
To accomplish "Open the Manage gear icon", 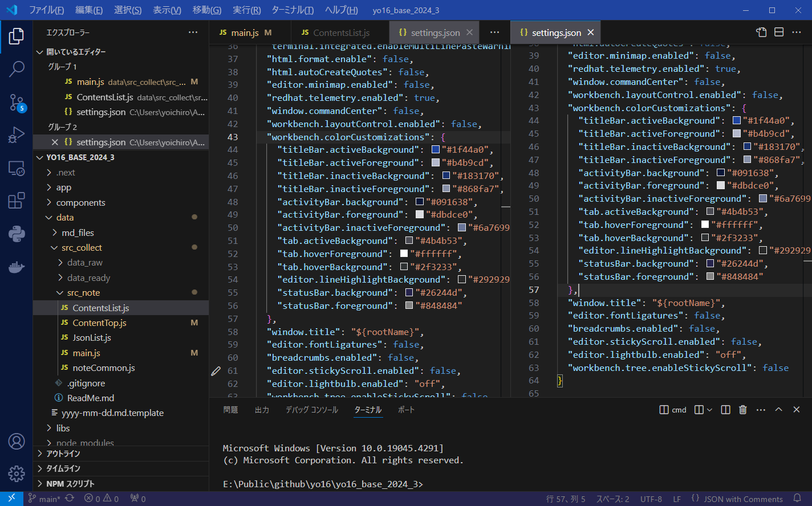I will 17,474.
